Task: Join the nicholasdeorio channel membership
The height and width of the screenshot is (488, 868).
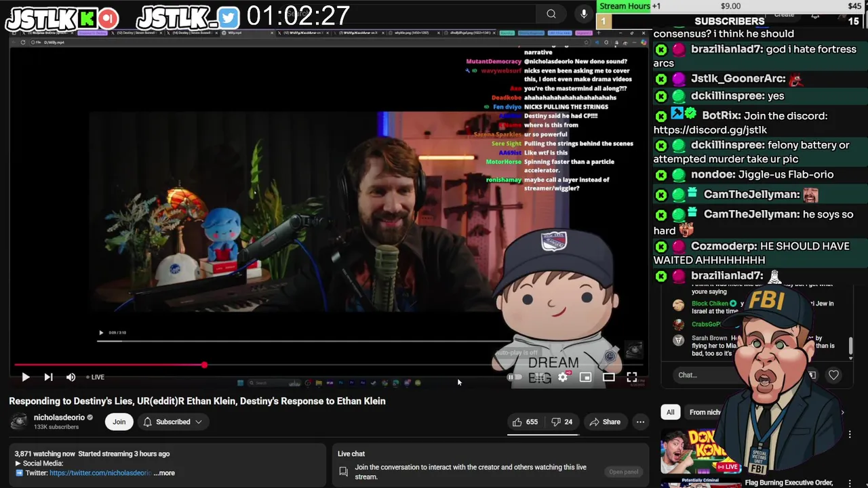Action: coord(119,422)
